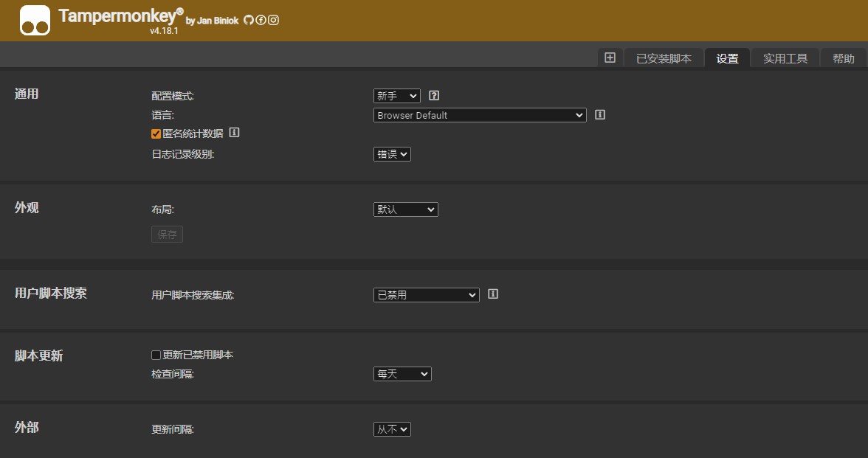Open the 用户脚本搜索集成 dropdown showing 已禁用
868x458 pixels.
pyautogui.click(x=427, y=295)
